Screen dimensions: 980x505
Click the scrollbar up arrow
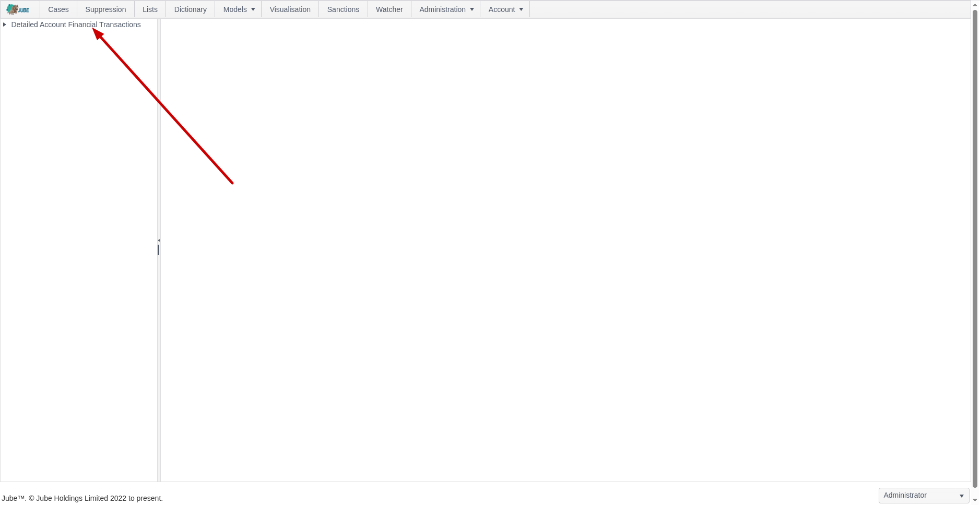pyautogui.click(x=975, y=5)
